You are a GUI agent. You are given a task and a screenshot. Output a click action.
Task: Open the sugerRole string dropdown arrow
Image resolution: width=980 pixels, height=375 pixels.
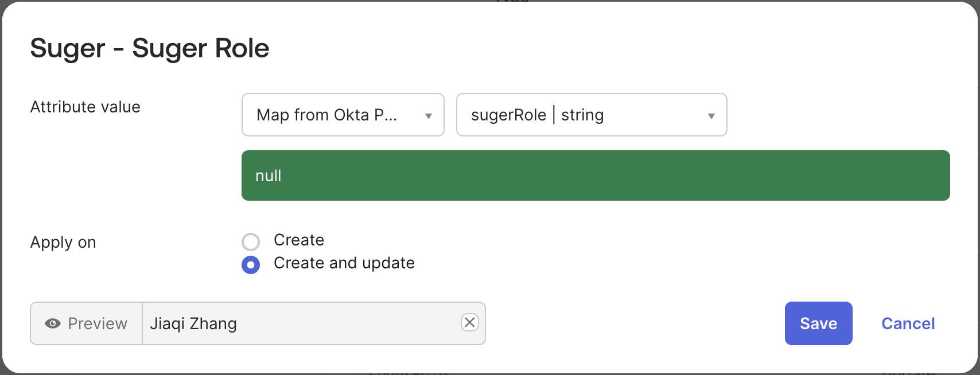pos(711,116)
